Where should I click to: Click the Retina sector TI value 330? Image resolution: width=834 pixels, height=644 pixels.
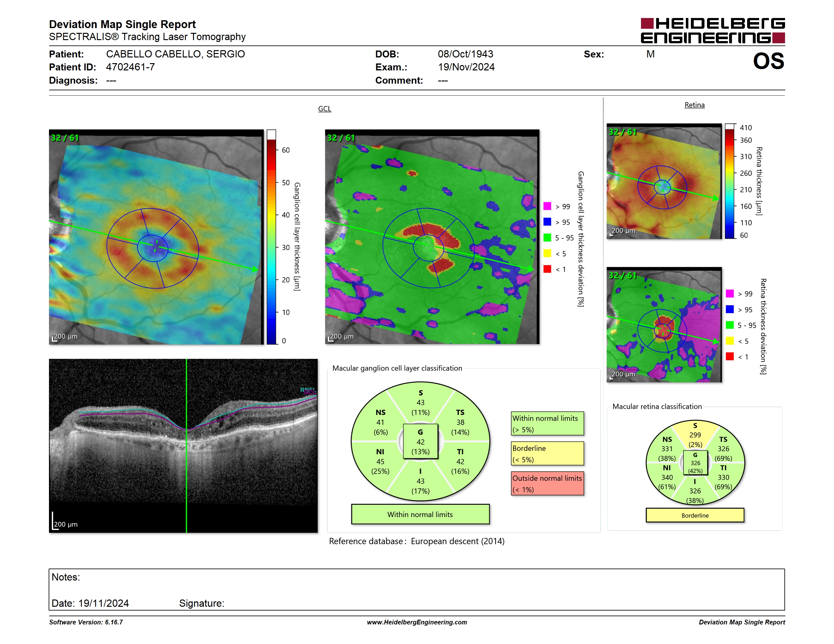coord(723,478)
